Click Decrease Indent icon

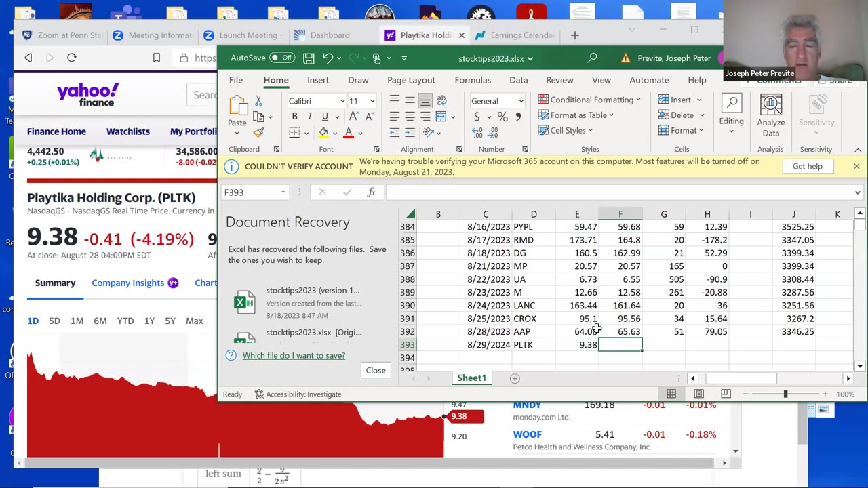tap(394, 133)
